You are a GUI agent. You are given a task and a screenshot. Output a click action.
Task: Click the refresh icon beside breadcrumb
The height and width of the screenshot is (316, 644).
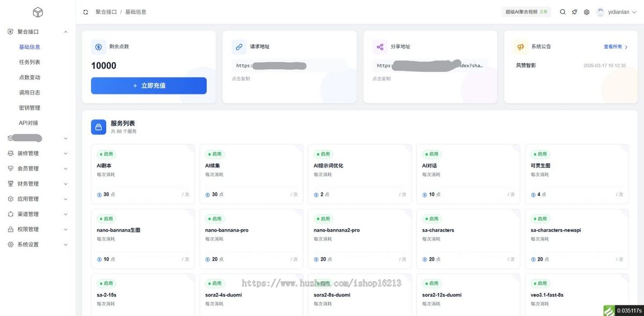[x=86, y=12]
